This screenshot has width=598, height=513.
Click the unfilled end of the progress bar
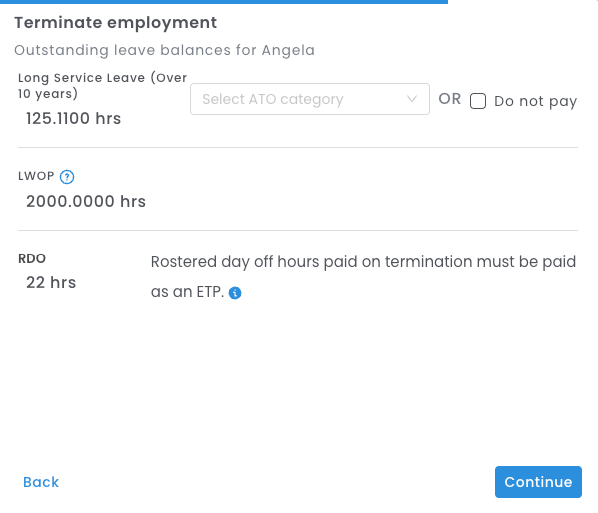coord(523,2)
